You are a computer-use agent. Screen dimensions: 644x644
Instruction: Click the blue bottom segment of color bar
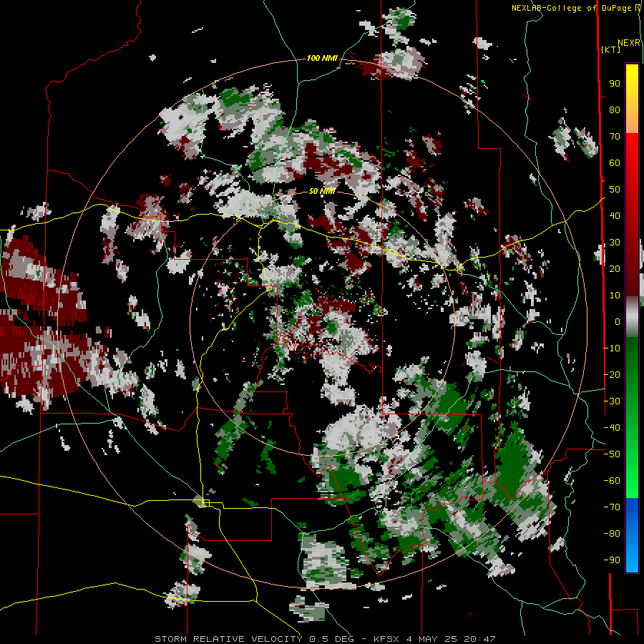[632, 535]
